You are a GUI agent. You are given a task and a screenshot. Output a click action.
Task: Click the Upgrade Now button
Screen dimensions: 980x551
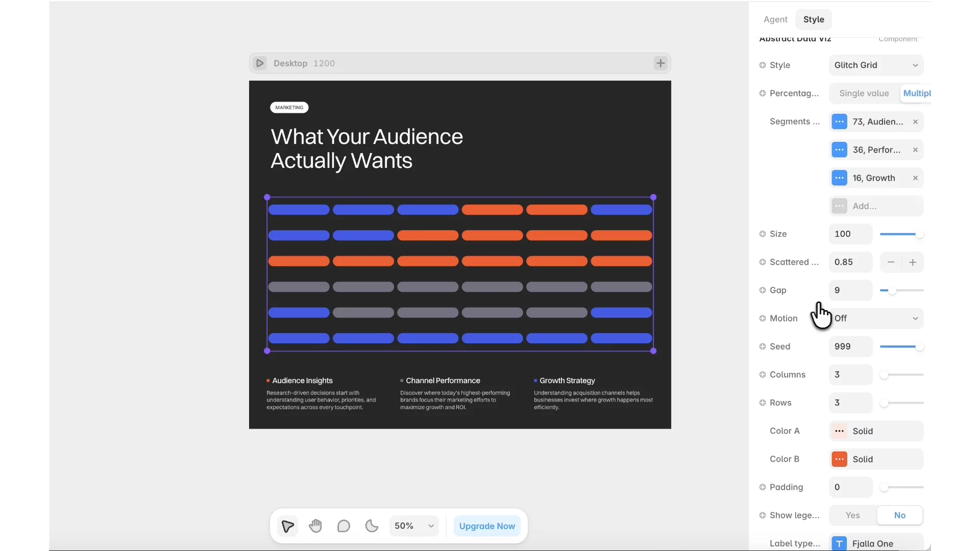(x=487, y=526)
